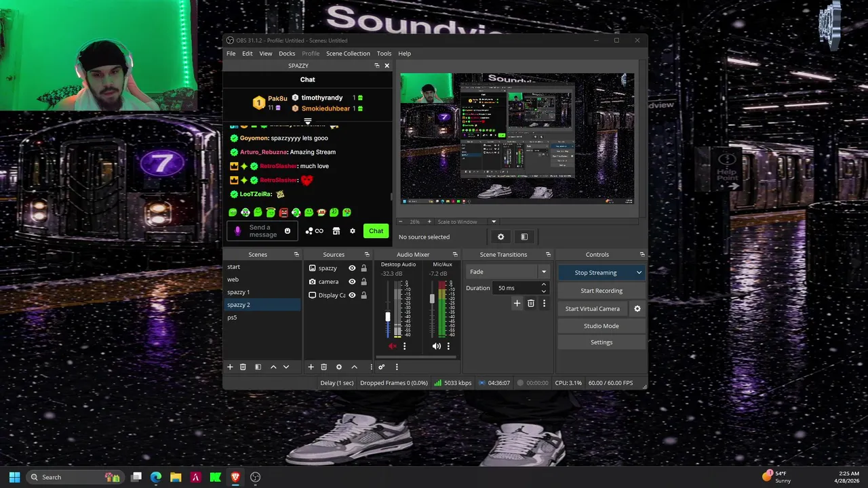
Task: Open source properties gear in Sources toolbar
Action: coord(339,367)
